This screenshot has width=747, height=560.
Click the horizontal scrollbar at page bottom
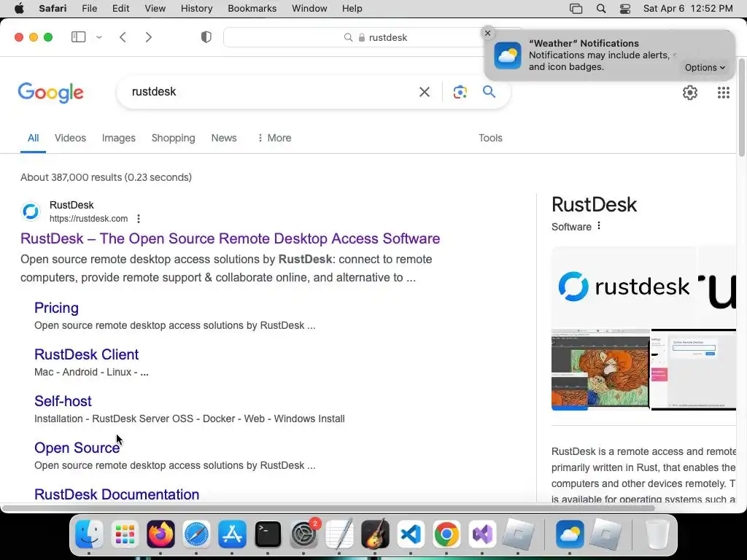point(329,508)
